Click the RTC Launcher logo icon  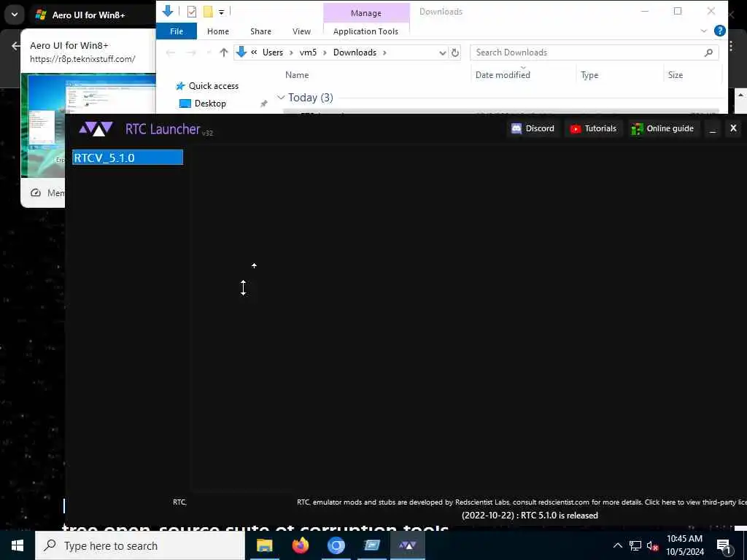[x=96, y=128]
